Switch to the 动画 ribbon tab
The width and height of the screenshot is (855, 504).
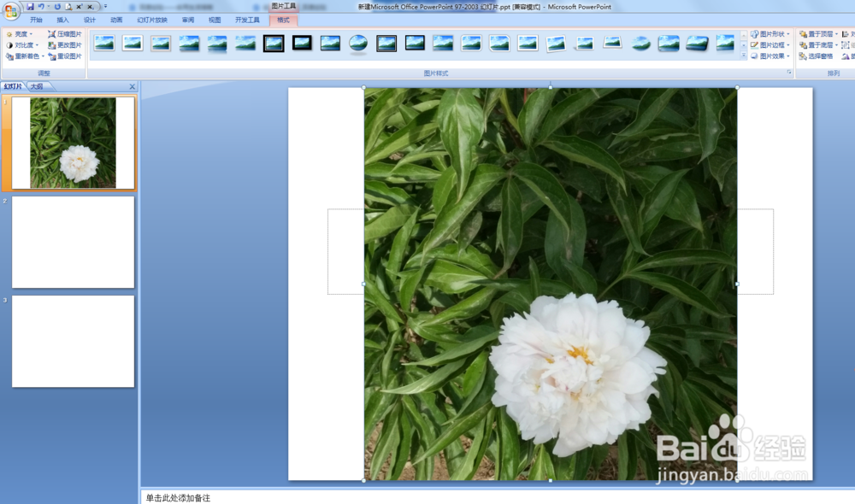tap(116, 21)
